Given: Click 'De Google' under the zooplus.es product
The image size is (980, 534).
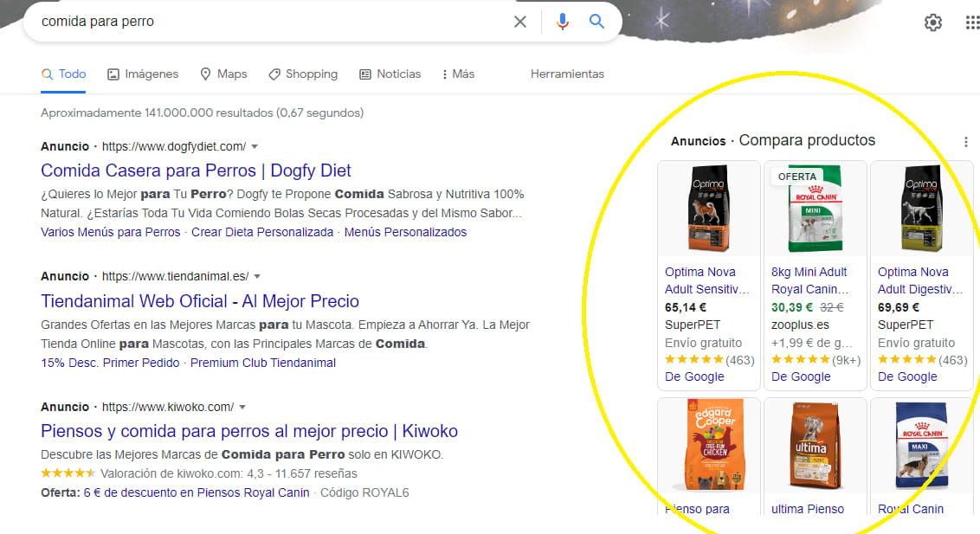Looking at the screenshot, I should tap(801, 377).
